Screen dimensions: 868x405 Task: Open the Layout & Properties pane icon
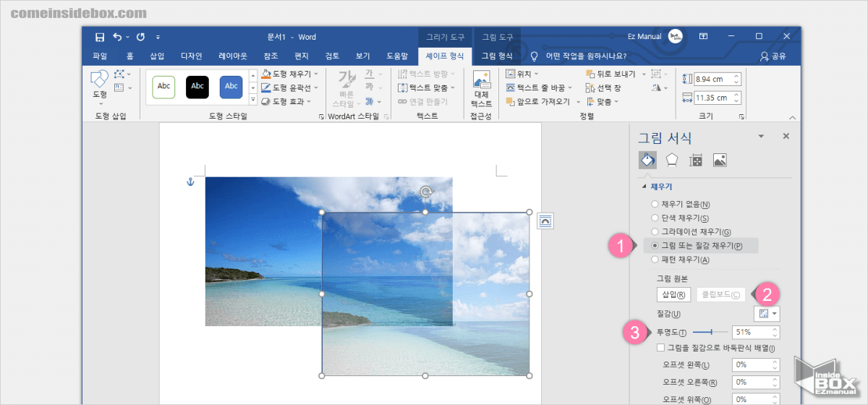(x=696, y=161)
